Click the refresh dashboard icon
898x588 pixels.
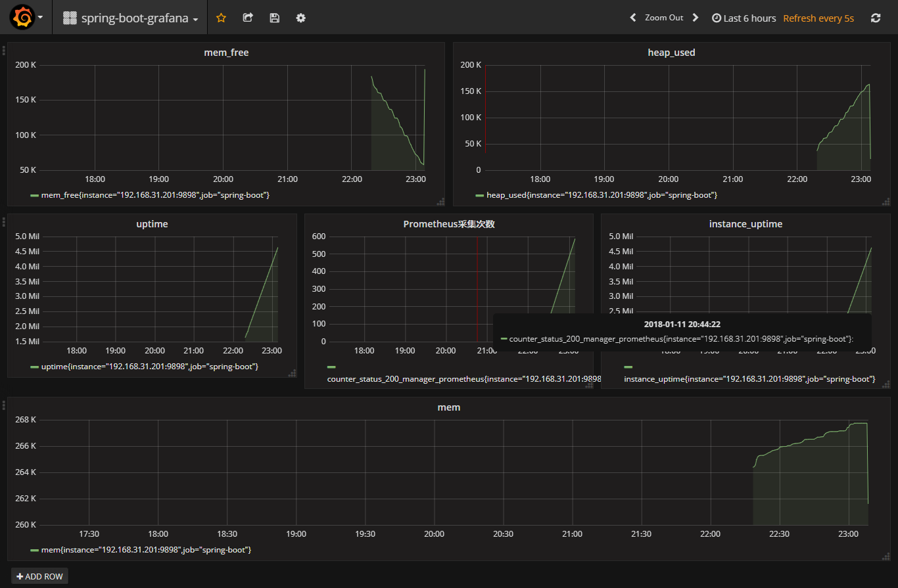coord(876,18)
